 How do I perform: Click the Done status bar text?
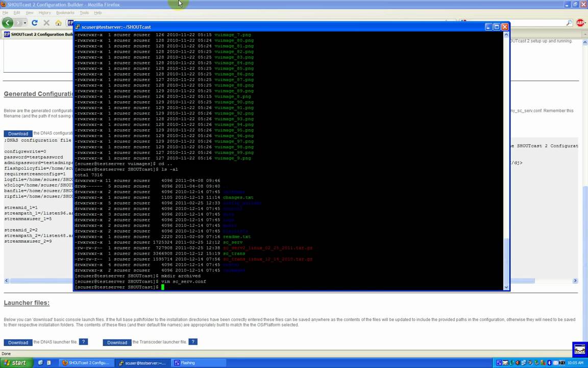coord(6,354)
